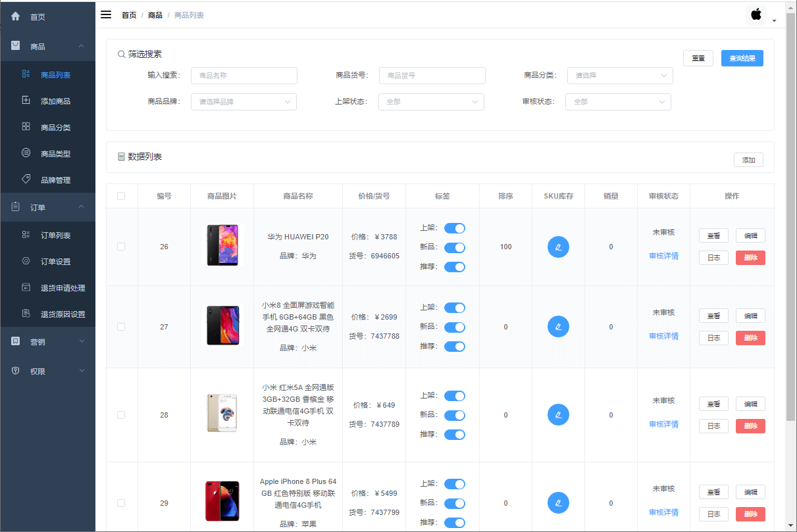Open 审核详情 link for product 28
Image resolution: width=797 pixels, height=532 pixels.
663,424
